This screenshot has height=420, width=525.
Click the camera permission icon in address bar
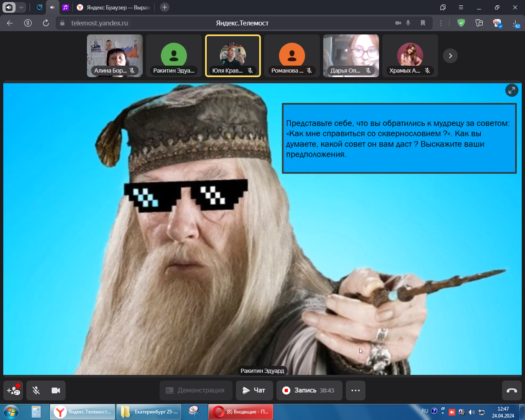(x=398, y=23)
